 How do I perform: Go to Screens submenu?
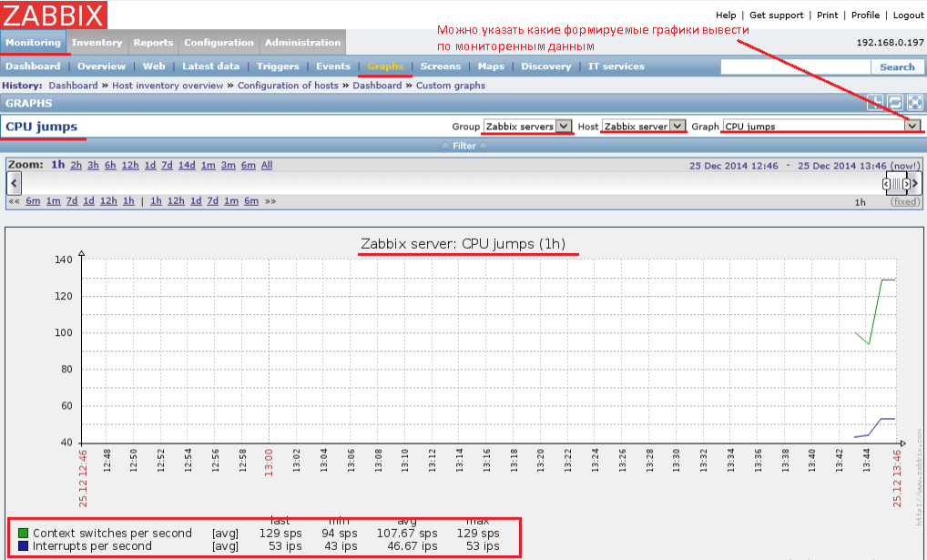[441, 66]
